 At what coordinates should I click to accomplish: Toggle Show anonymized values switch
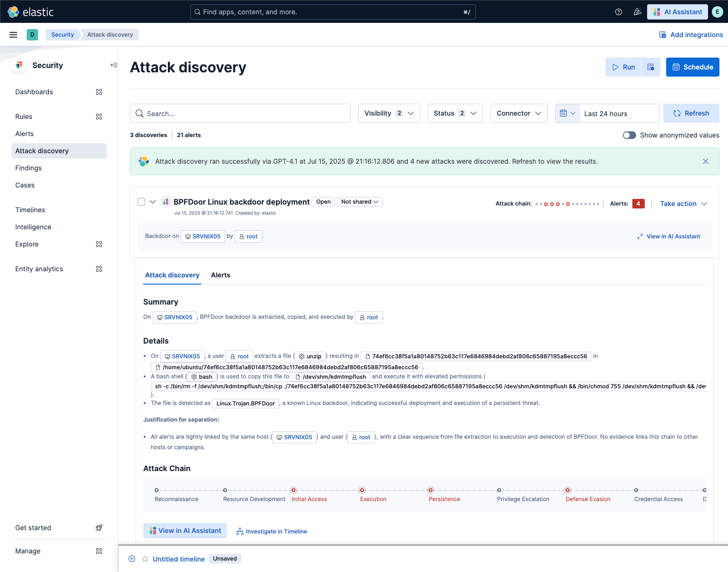pos(630,135)
